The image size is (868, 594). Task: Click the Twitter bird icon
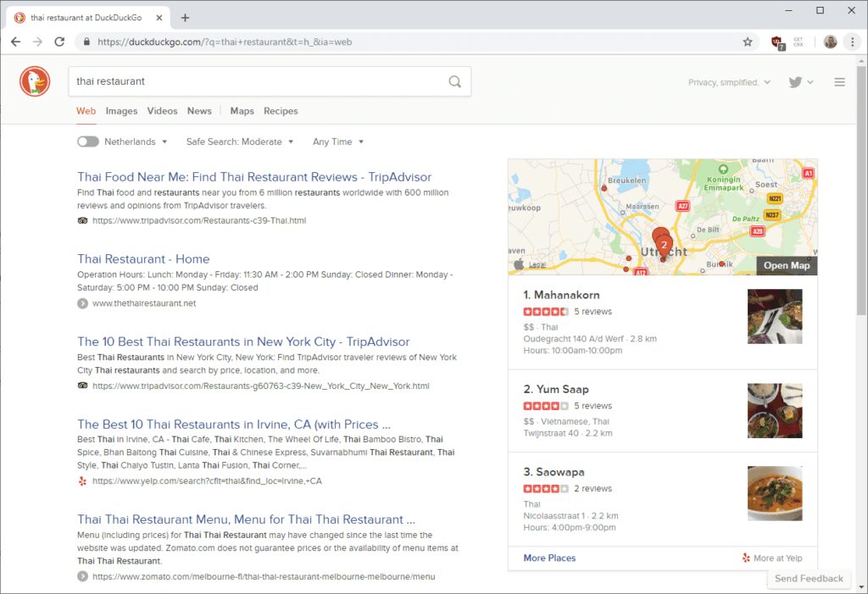point(793,81)
